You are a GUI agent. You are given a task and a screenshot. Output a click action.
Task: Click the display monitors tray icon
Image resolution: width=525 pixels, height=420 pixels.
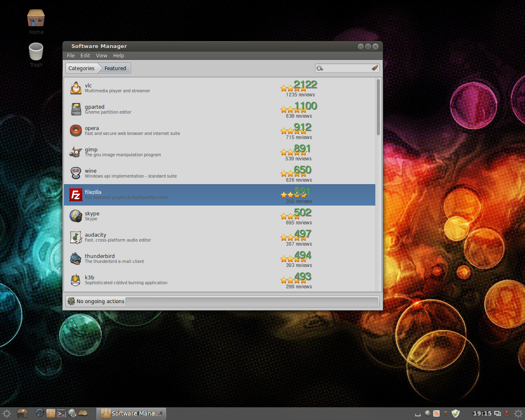498,413
